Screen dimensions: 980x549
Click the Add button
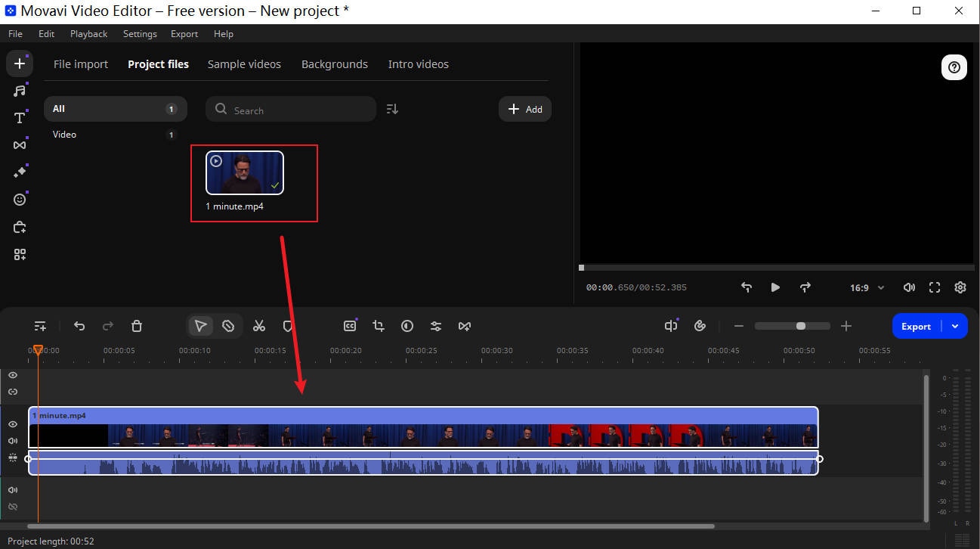(x=525, y=109)
